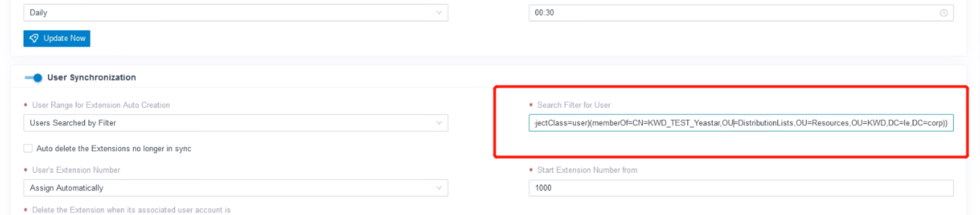Click the User Synchronization heading

[x=91, y=77]
